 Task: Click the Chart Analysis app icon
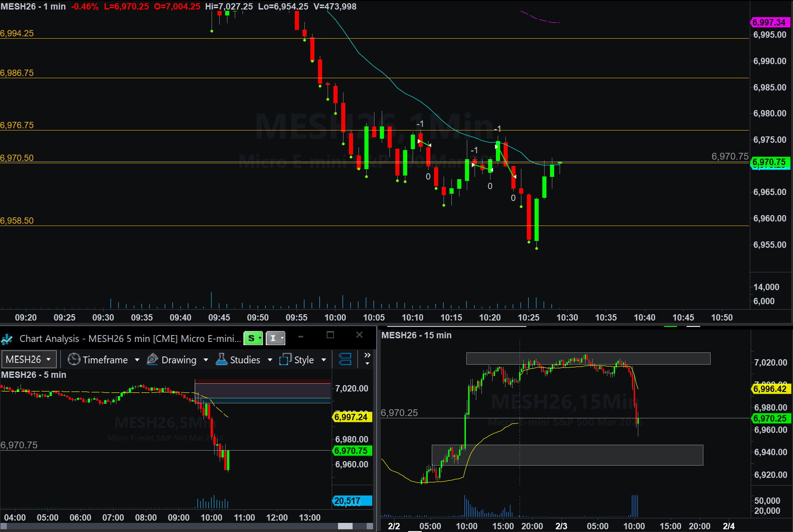coord(7,339)
